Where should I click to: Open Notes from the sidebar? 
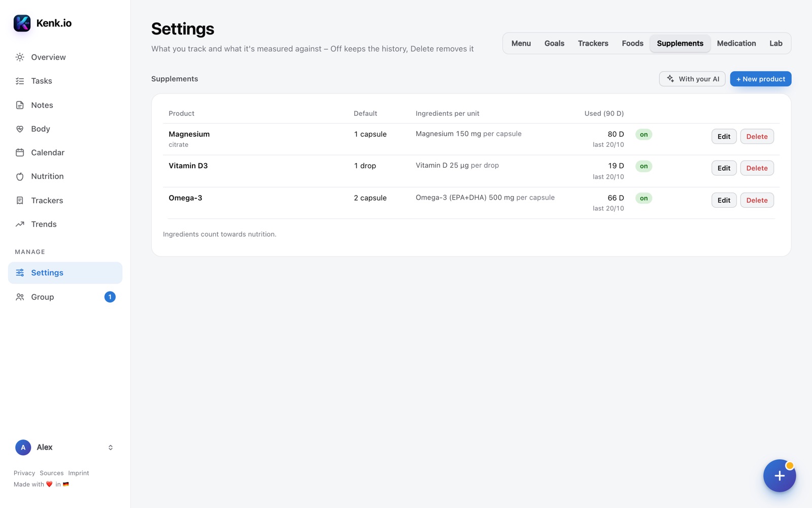(x=65, y=105)
